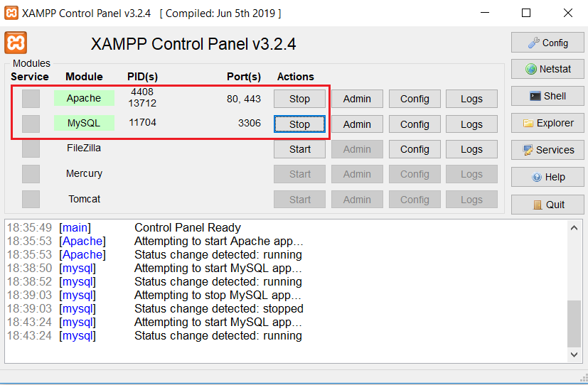Toggle the FileZilla service checkbox
The width and height of the screenshot is (588, 385).
[x=31, y=148]
